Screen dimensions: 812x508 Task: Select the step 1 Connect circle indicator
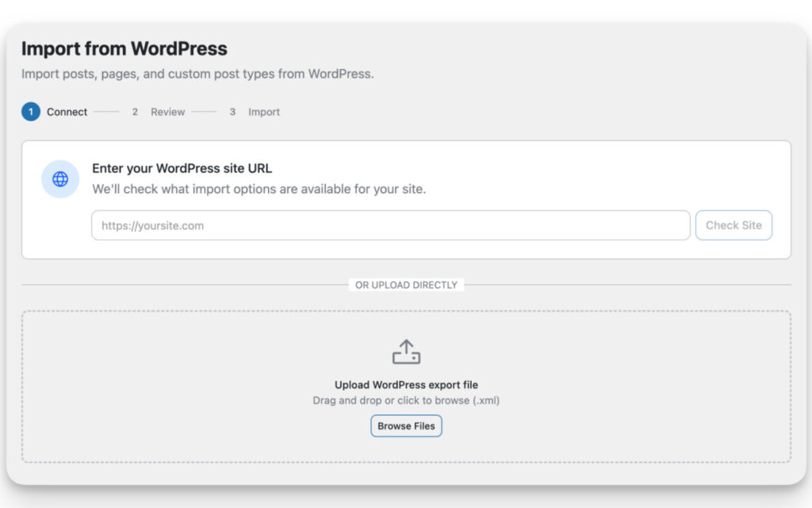pos(30,112)
